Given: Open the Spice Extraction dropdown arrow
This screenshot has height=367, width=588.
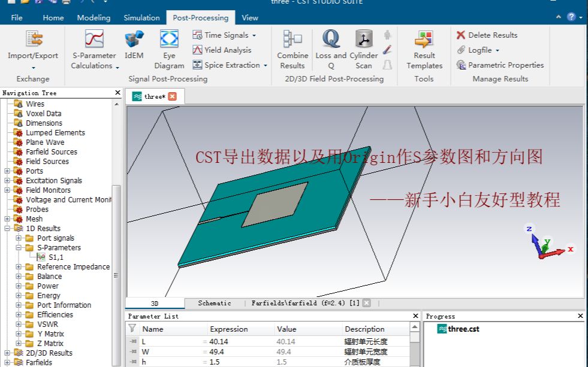Looking at the screenshot, I should click(x=266, y=65).
